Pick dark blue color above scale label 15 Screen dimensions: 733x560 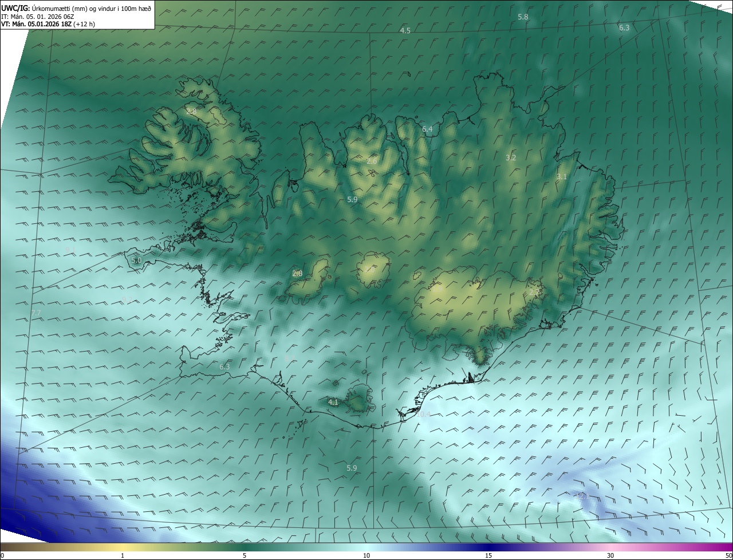(x=488, y=547)
